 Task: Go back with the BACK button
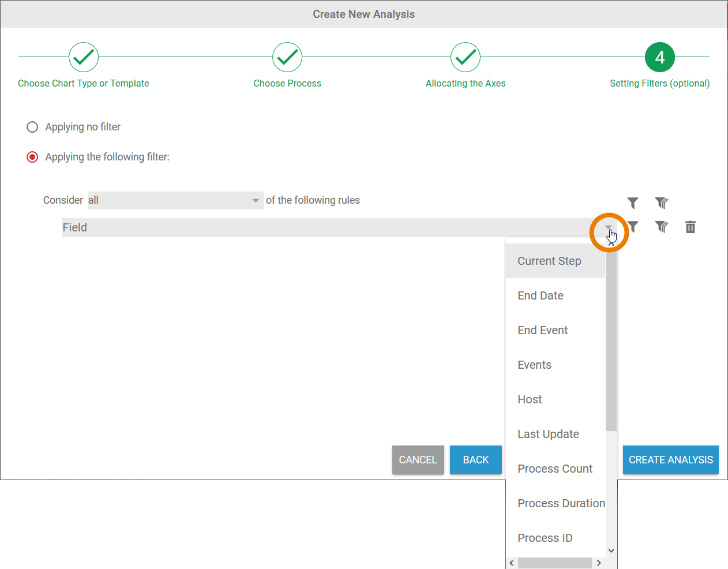[x=475, y=460]
